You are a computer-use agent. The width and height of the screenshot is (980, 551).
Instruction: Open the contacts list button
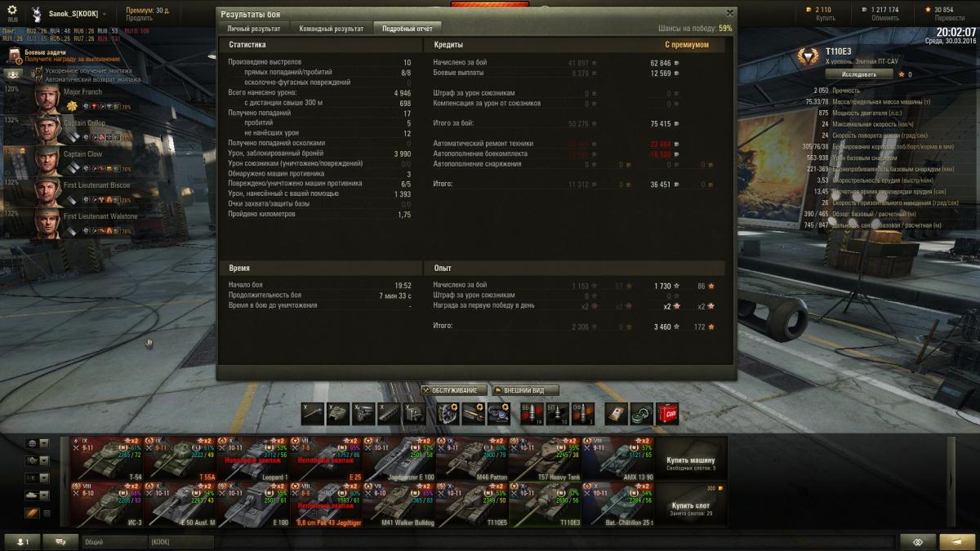coord(23,541)
